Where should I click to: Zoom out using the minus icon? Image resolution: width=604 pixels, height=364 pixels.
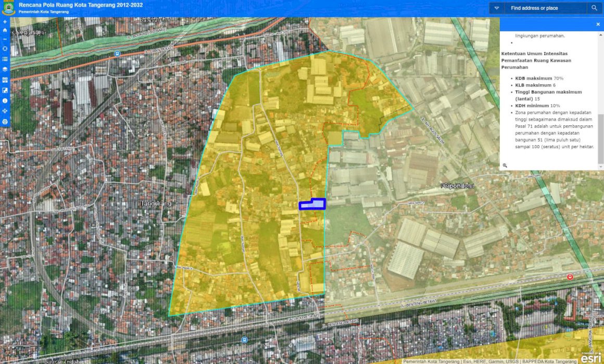(5, 39)
